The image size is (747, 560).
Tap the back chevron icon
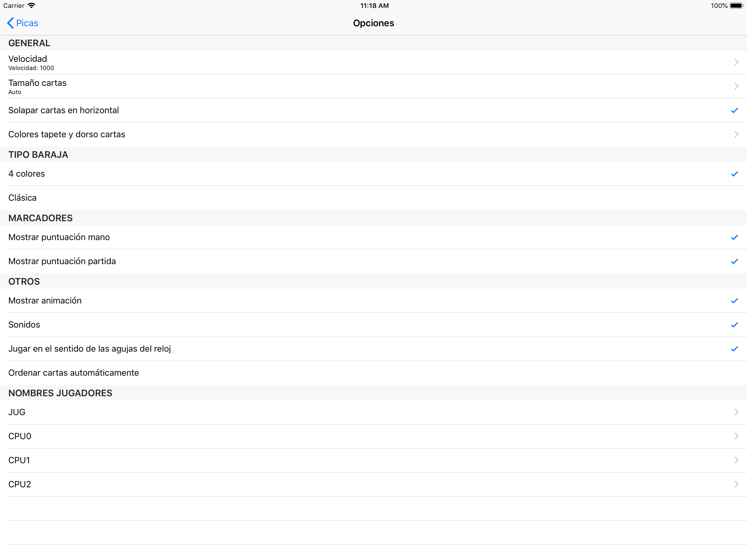(10, 23)
